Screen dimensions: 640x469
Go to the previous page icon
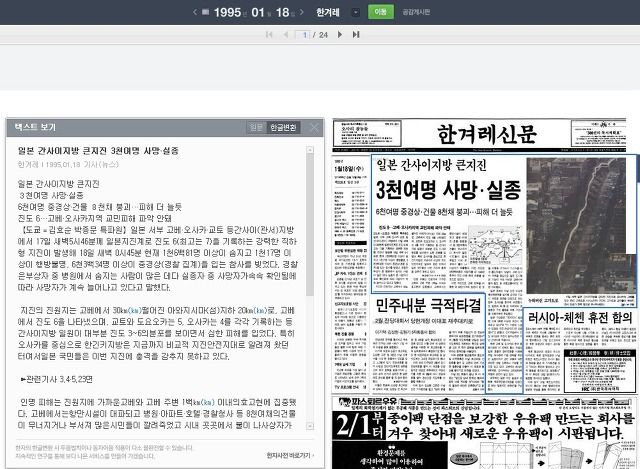(x=286, y=35)
